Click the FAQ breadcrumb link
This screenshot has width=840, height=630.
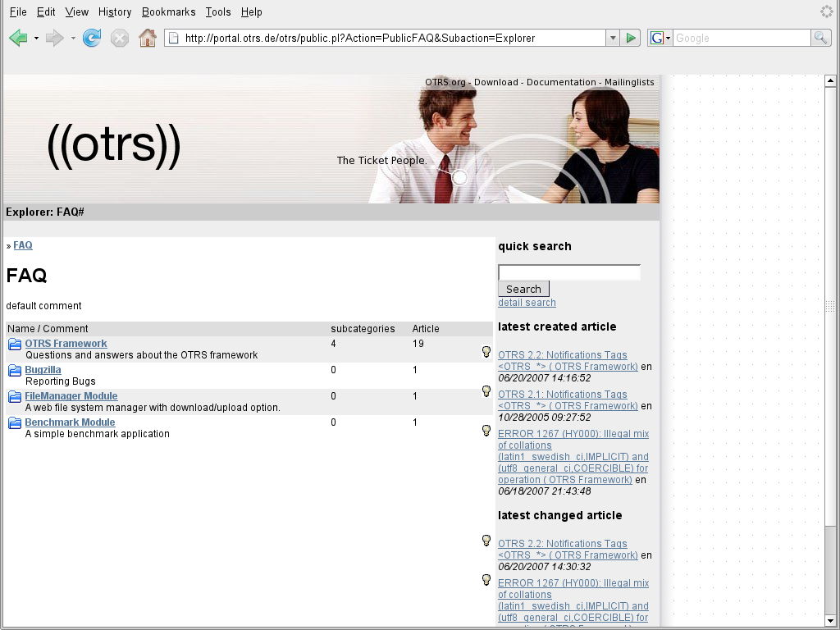coord(23,245)
